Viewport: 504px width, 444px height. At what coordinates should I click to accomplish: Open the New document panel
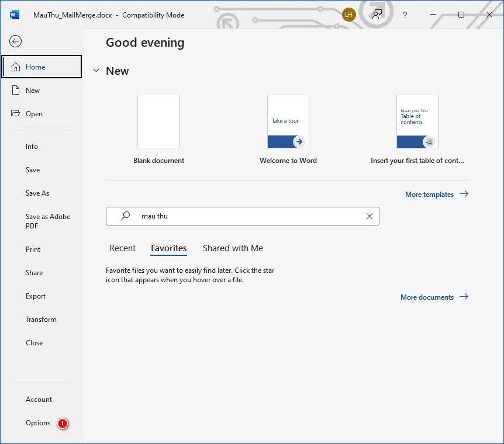32,90
